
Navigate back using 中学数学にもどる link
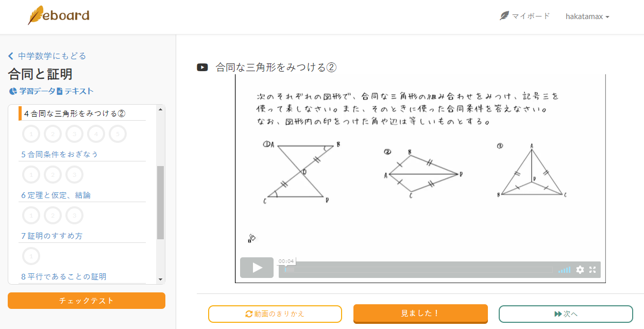click(46, 55)
